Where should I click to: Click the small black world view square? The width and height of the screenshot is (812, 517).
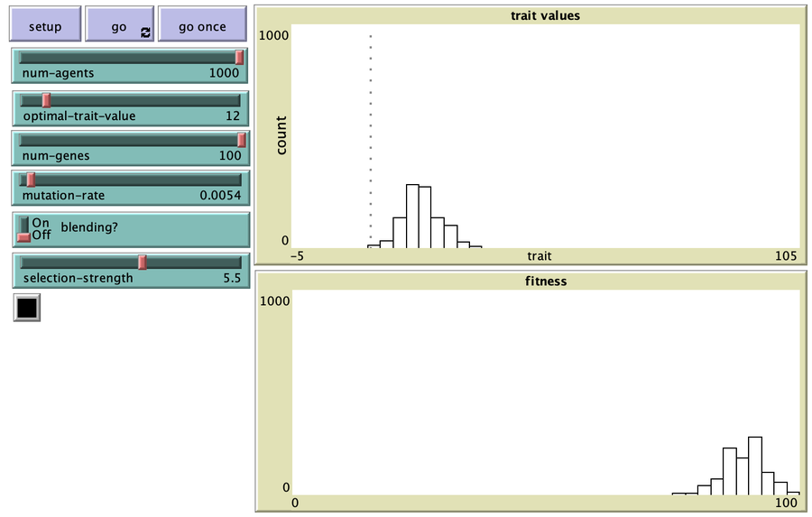point(27,308)
